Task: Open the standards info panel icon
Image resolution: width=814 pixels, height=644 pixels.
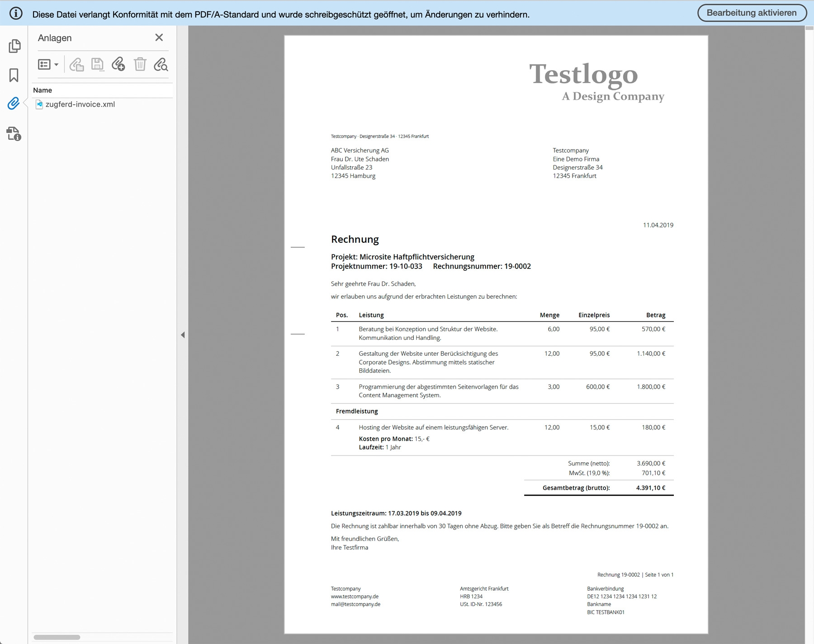Action: pos(14,134)
